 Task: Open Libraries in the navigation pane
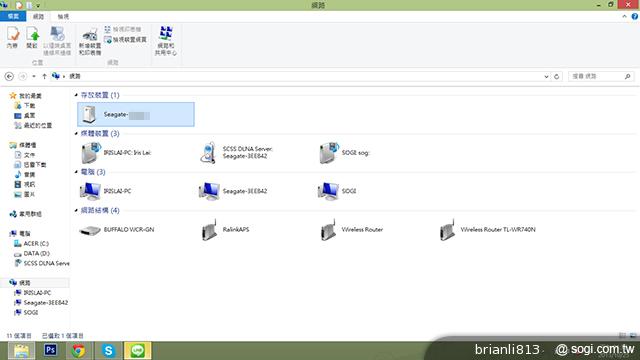click(23, 145)
